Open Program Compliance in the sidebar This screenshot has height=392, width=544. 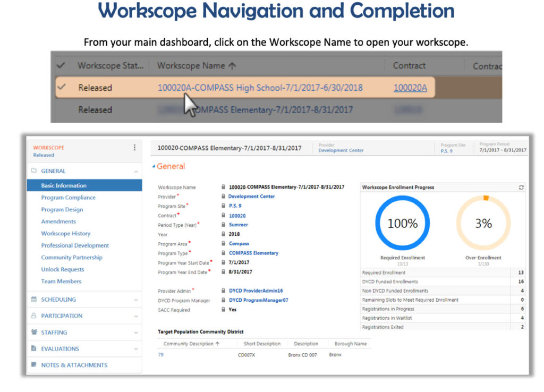click(x=69, y=198)
